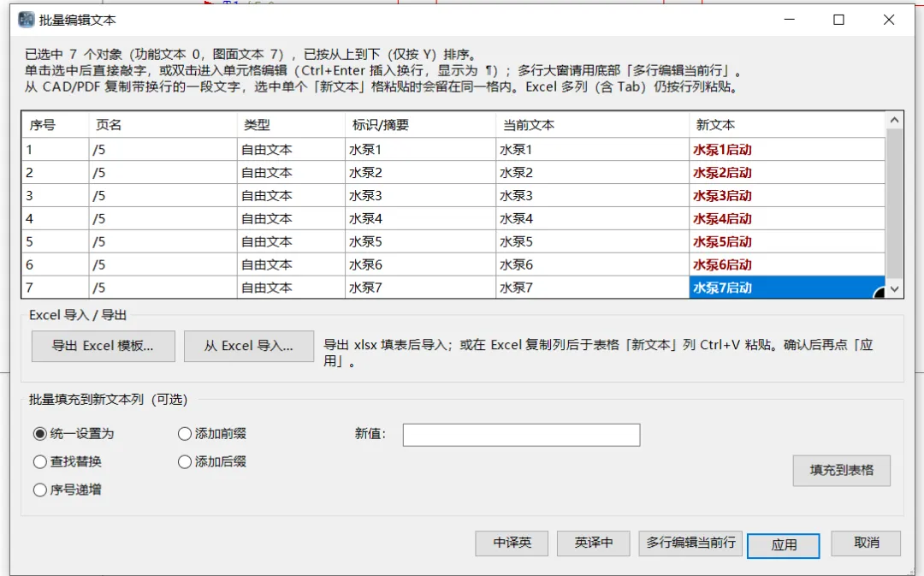
Task: Click 自由文本 type cell in row 4
Action: (x=291, y=219)
